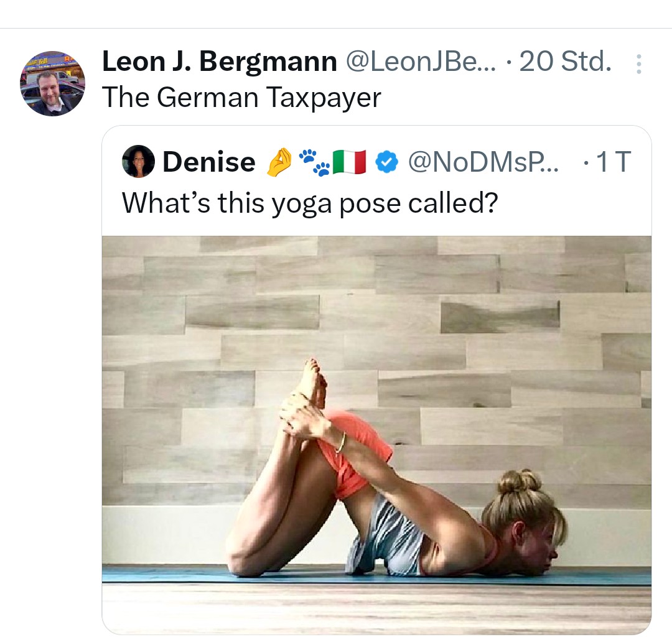
Task: Click the woman's hair bun in the photo
Action: click(x=520, y=482)
